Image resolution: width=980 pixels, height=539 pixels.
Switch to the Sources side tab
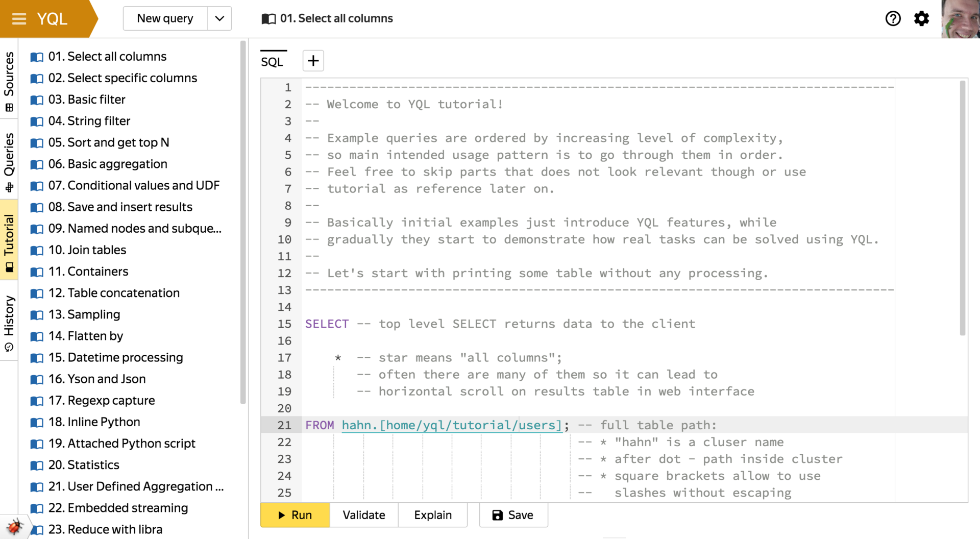(9, 80)
